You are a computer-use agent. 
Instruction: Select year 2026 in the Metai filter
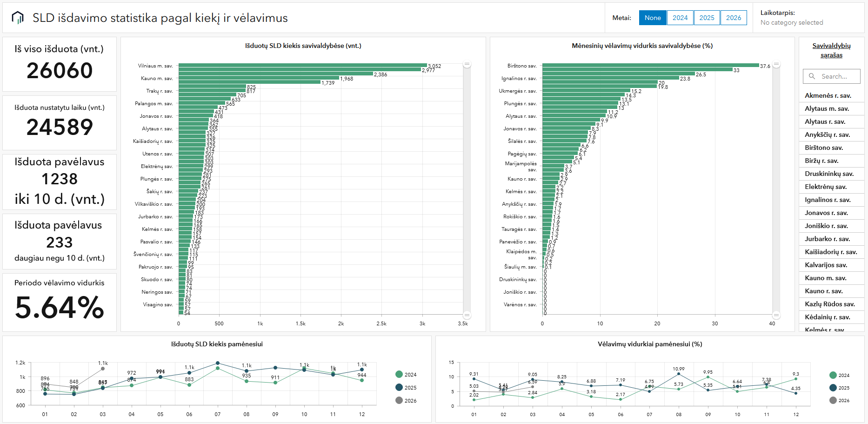734,18
